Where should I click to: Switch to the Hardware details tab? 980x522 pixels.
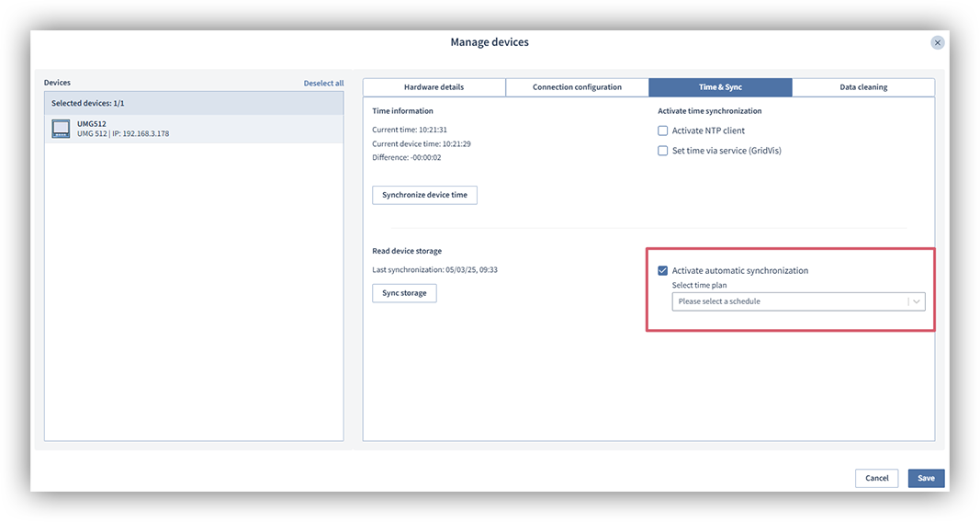click(434, 87)
